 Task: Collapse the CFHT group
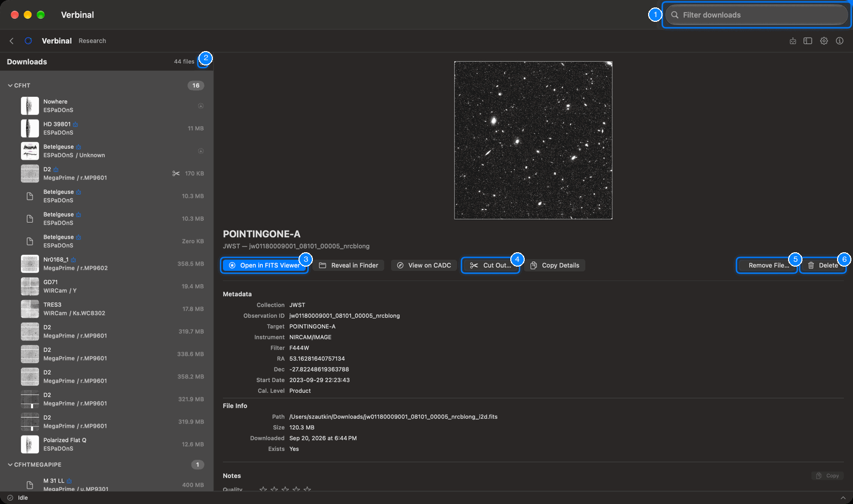pos(10,86)
